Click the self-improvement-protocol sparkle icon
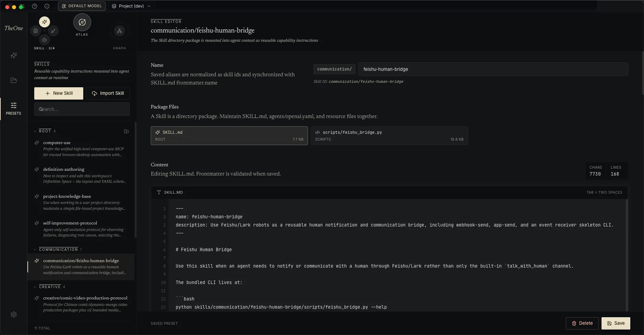The width and height of the screenshot is (644, 335). click(x=37, y=223)
